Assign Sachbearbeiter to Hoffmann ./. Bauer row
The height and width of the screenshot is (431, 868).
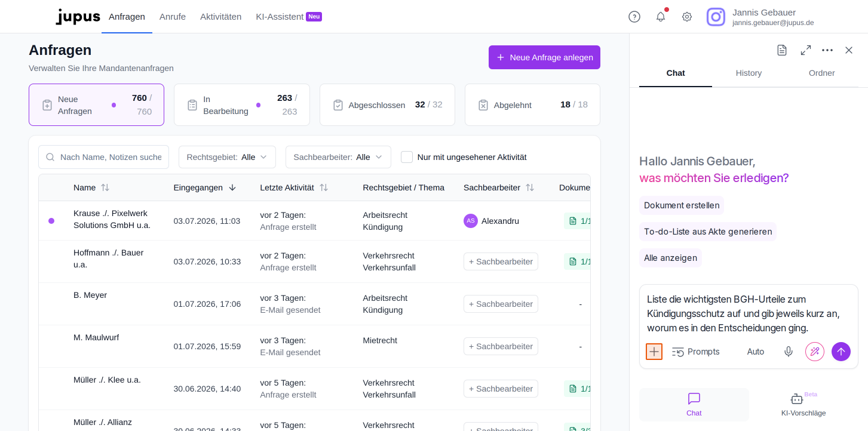[501, 261]
